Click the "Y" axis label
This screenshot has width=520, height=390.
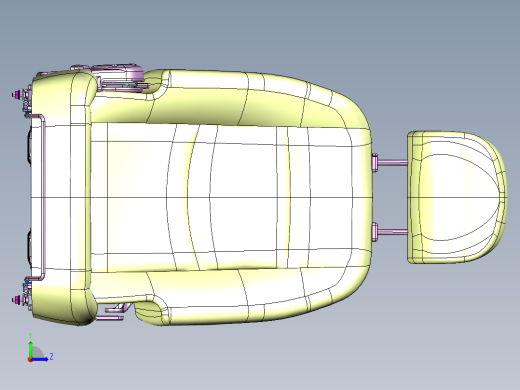click(30, 336)
